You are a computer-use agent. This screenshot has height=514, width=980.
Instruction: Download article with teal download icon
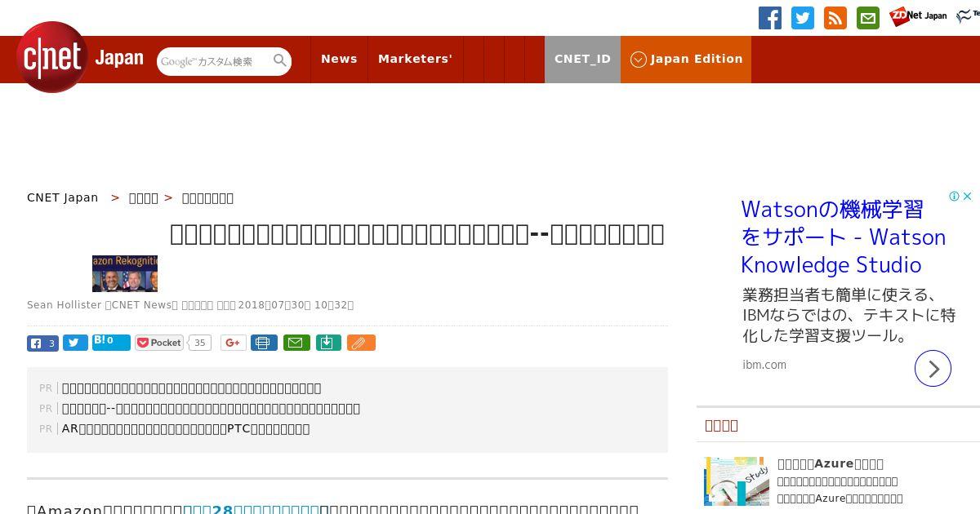point(328,343)
